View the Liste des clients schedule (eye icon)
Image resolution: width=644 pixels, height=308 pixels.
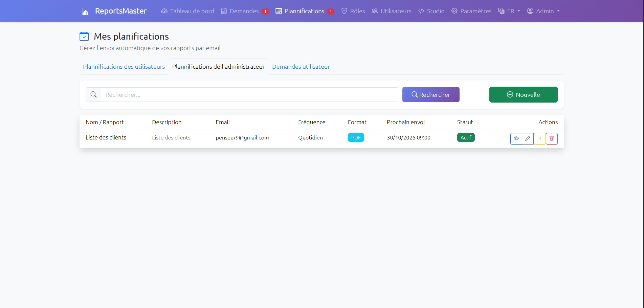(516, 138)
